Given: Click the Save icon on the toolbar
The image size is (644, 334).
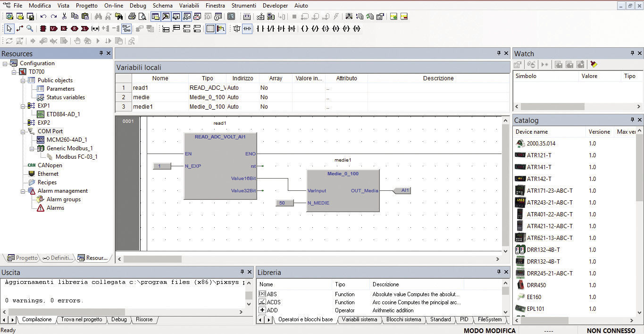Looking at the screenshot, I should 31,16.
